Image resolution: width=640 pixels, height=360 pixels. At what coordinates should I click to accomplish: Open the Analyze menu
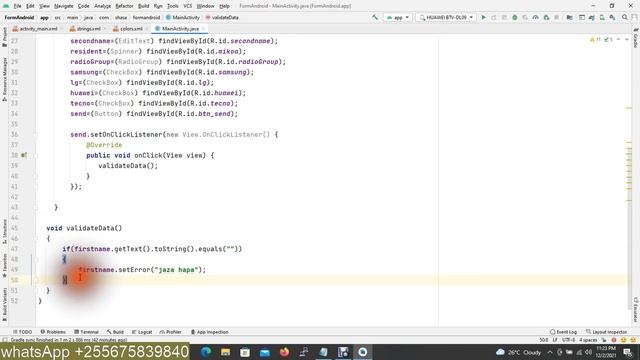point(102,6)
